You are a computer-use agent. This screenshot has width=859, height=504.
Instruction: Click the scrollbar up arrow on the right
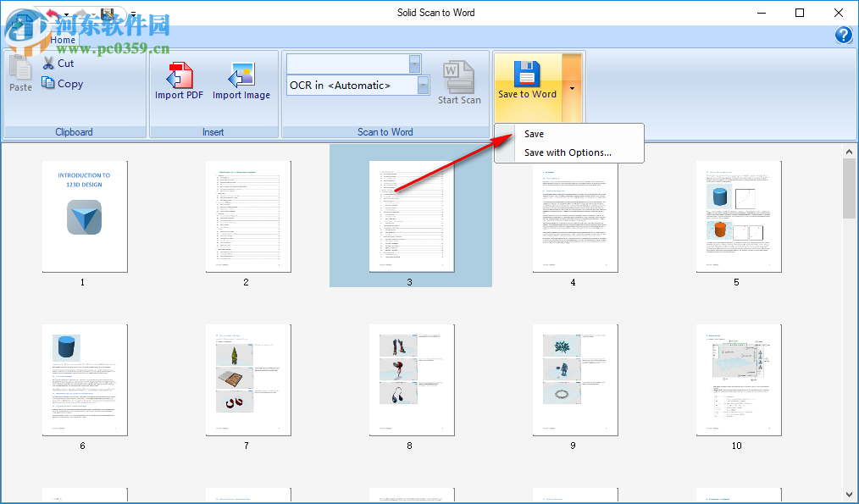pyautogui.click(x=850, y=151)
